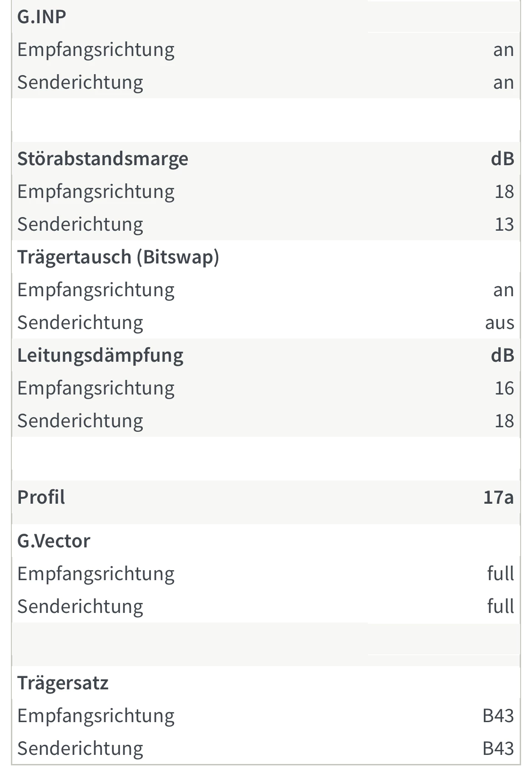The height and width of the screenshot is (774, 532).
Task: Select Leitungsdämpfung Senderichtung value 18
Action: [504, 421]
